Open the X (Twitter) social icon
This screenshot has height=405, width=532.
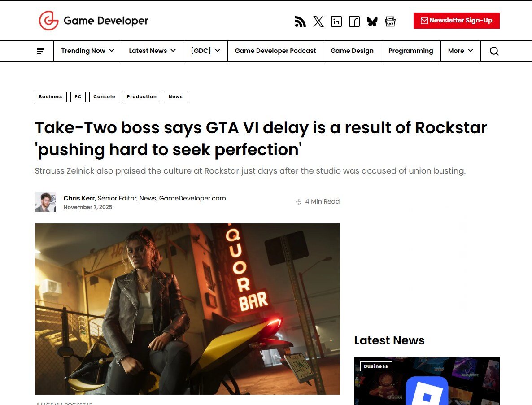(x=318, y=22)
